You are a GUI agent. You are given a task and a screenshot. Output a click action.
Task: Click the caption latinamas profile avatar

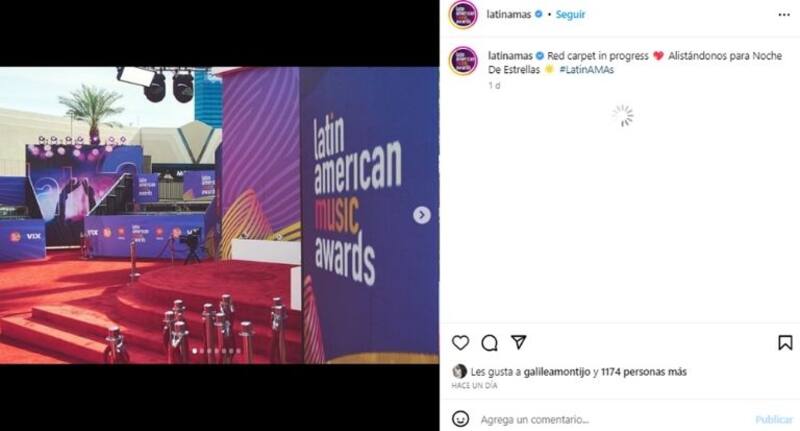click(x=463, y=61)
